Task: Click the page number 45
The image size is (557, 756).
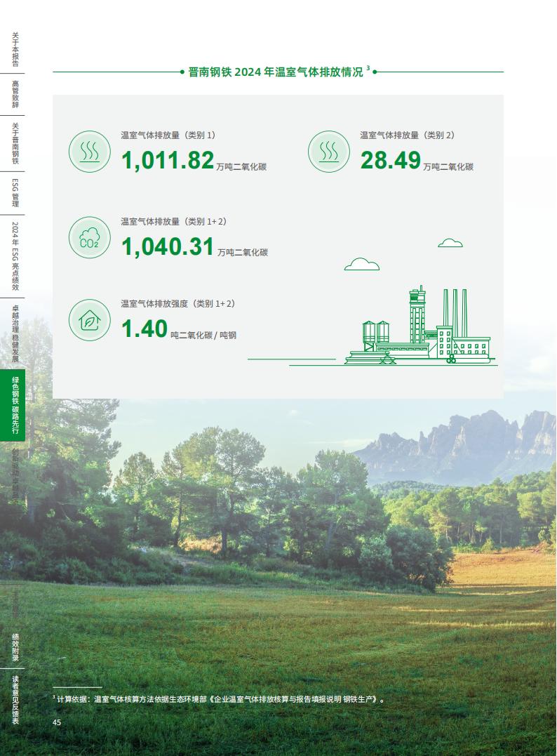Action: [57, 722]
